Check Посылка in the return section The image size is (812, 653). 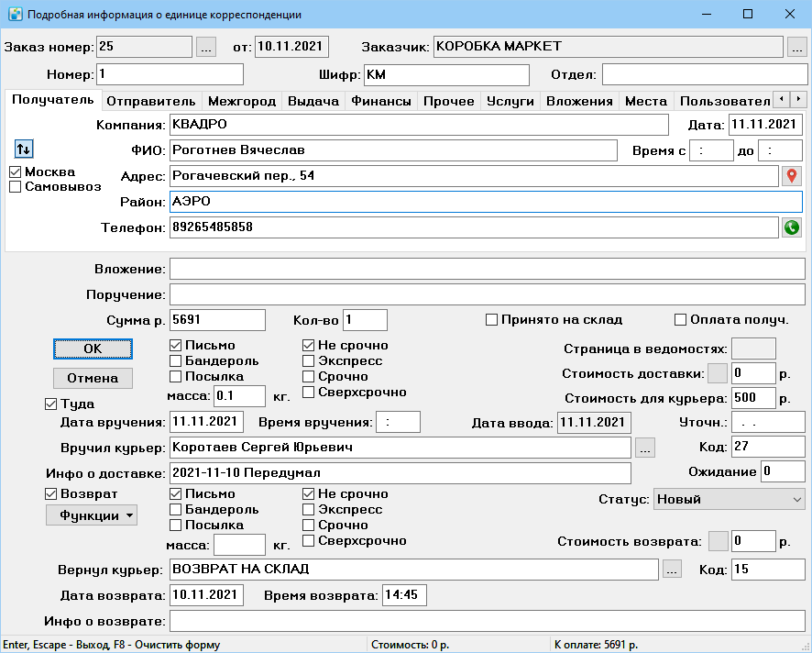[x=176, y=526]
